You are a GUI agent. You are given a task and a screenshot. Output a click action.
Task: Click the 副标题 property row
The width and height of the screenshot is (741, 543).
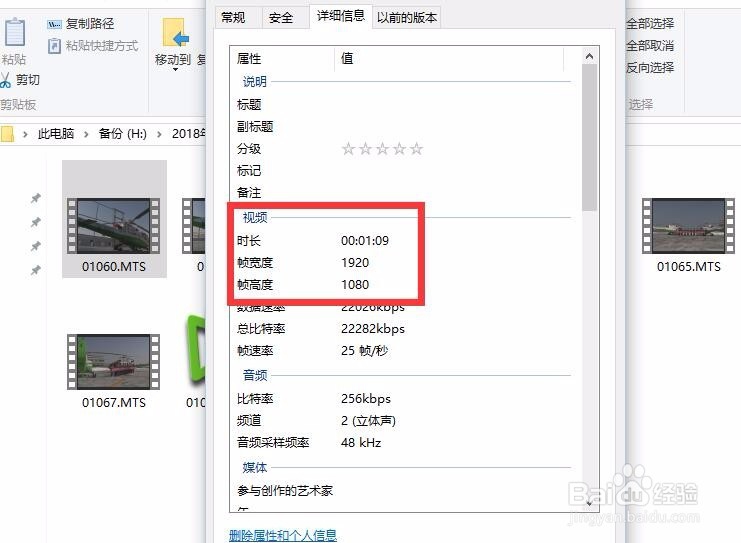(405, 127)
